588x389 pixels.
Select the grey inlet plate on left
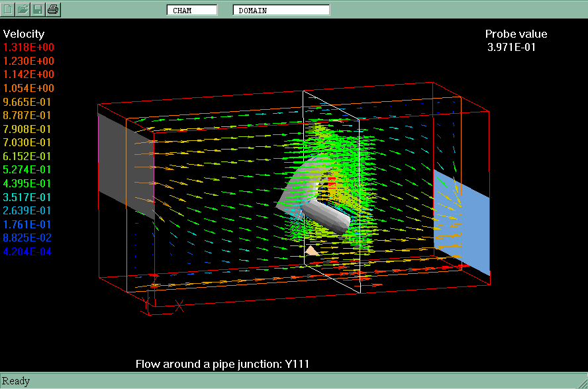pyautogui.click(x=125, y=165)
